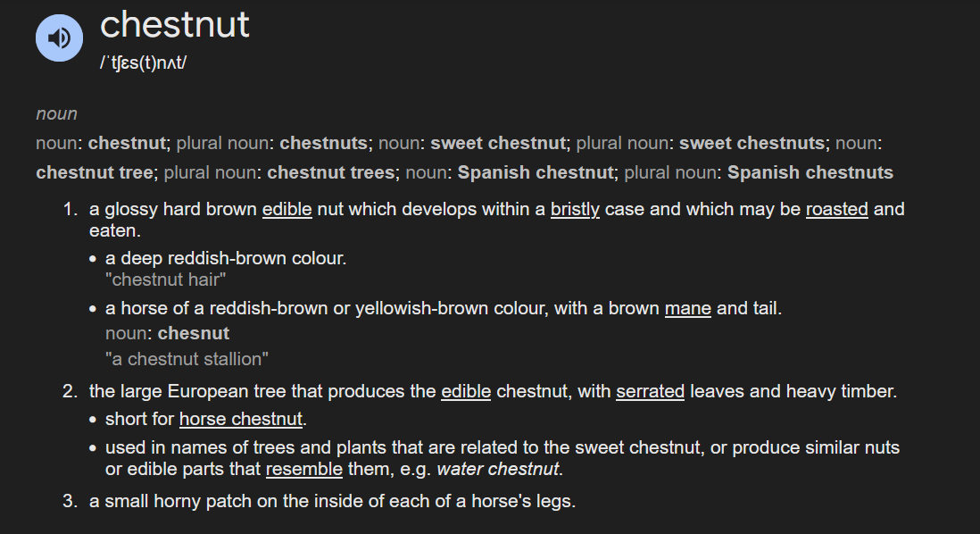980x534 pixels.
Task: Click the 'mane' link in horse definition
Action: 688,308
